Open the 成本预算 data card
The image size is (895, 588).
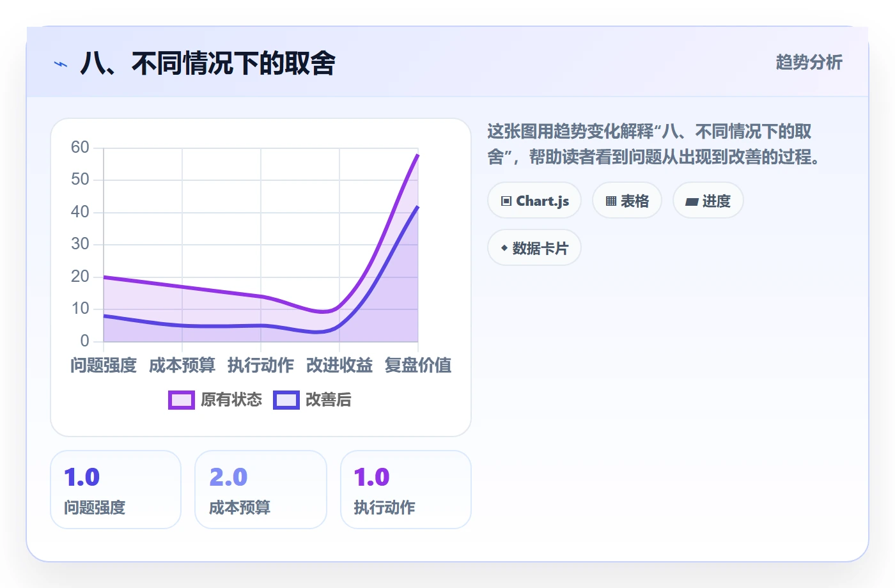(x=261, y=490)
